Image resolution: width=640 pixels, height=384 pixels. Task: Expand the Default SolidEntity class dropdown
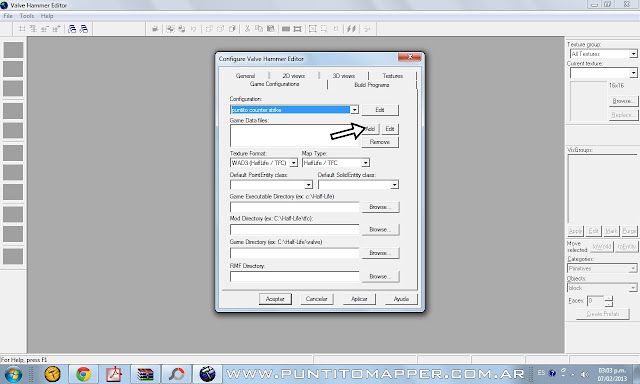click(x=394, y=185)
